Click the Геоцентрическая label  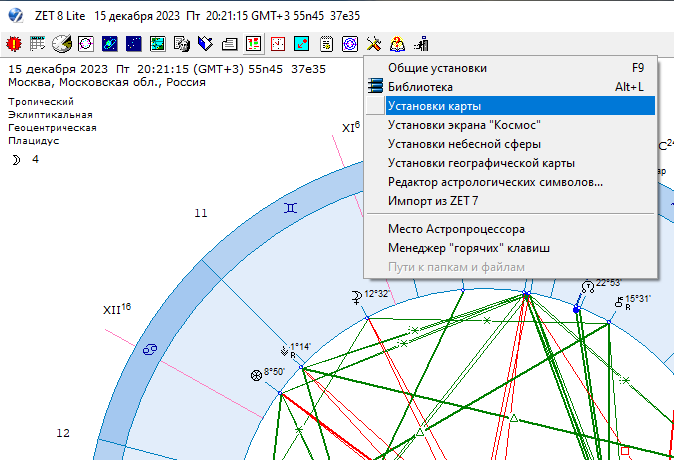[x=52, y=128]
